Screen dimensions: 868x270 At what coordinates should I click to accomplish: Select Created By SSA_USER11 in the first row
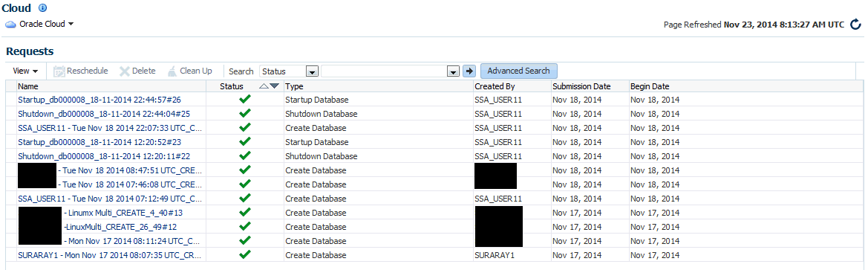(x=498, y=100)
